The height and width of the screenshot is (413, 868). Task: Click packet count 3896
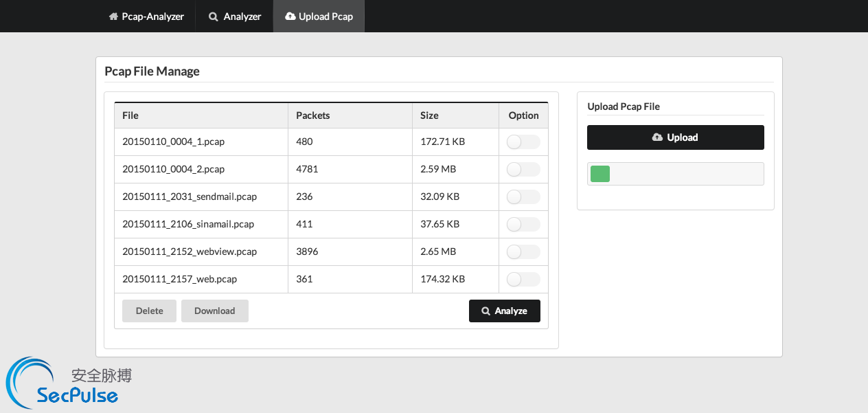pos(307,252)
